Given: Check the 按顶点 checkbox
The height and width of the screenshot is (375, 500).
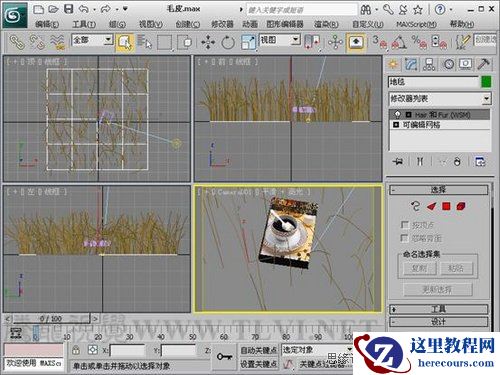Looking at the screenshot, I should [405, 225].
